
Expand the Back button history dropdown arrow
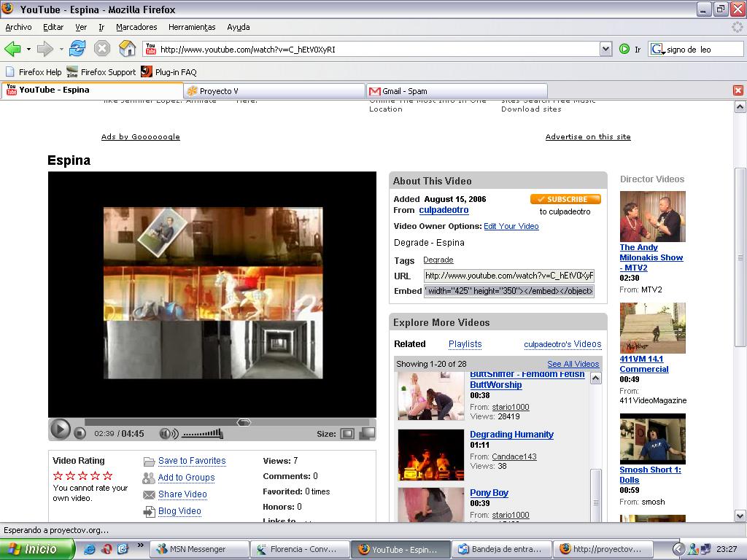(28, 49)
